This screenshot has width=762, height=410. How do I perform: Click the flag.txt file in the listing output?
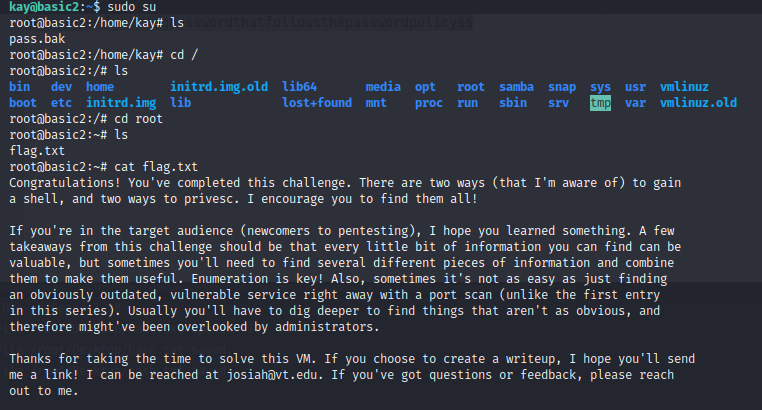click(x=33, y=151)
